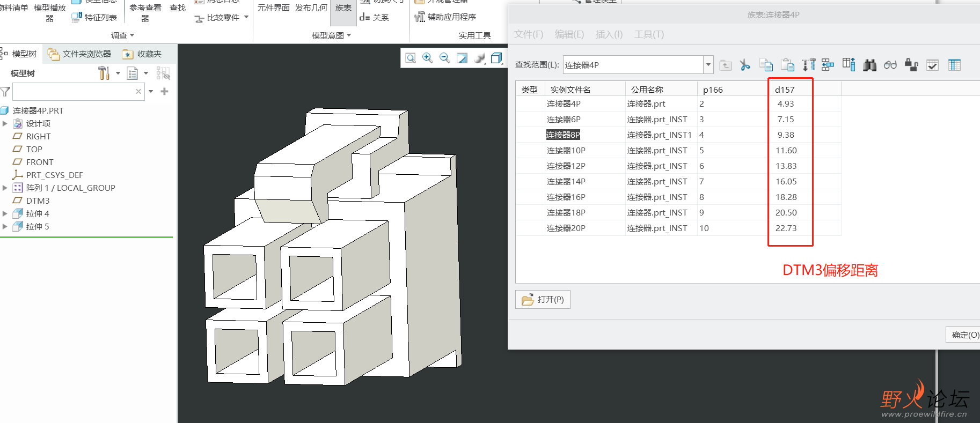Click the copy icon in family table toolbar

(766, 65)
